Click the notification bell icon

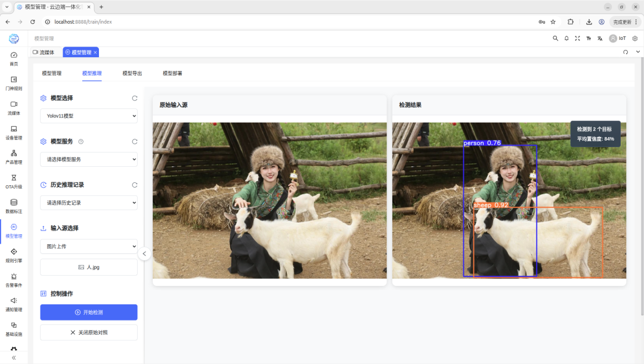pos(566,38)
